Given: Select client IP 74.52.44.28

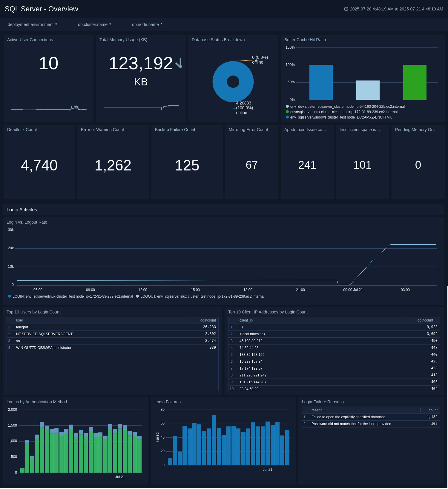Looking at the screenshot, I should 334,348.
